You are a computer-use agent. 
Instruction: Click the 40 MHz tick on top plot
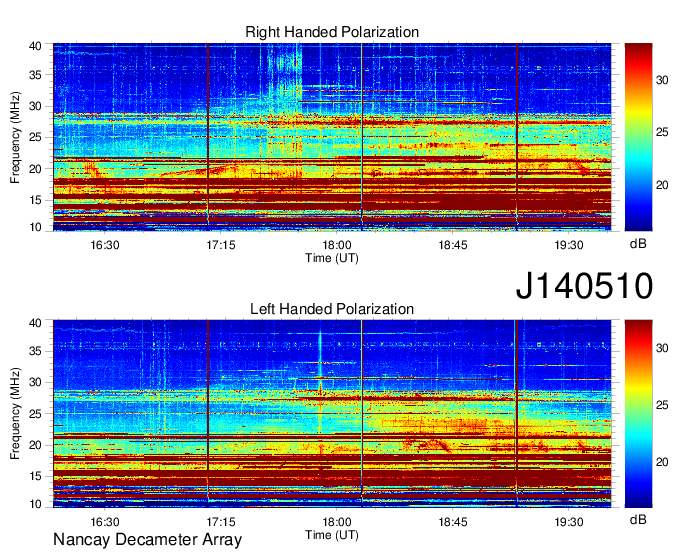tap(36, 46)
